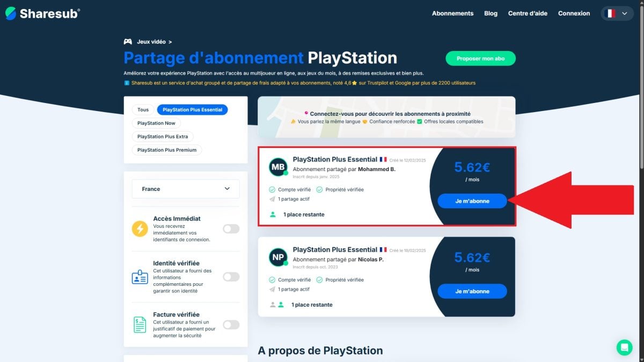This screenshot has width=644, height=362.
Task: Select the PlayStation Plus Premium filter chip
Action: (x=167, y=150)
